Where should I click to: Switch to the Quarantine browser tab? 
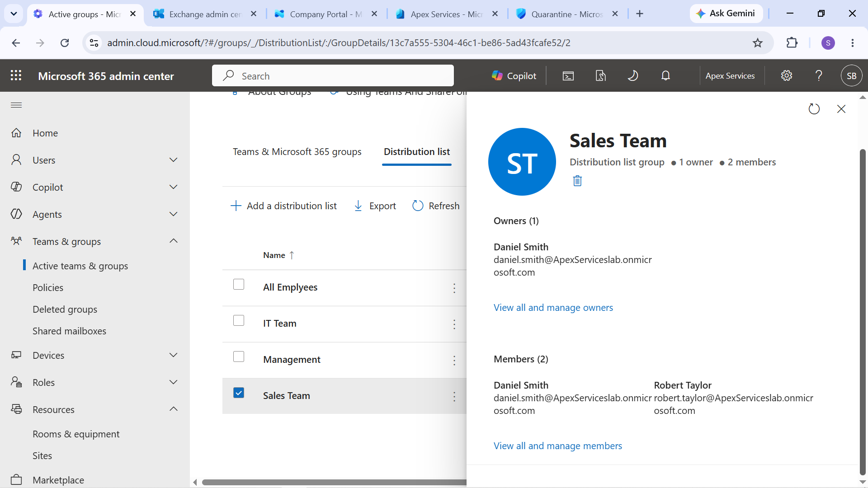pyautogui.click(x=567, y=14)
